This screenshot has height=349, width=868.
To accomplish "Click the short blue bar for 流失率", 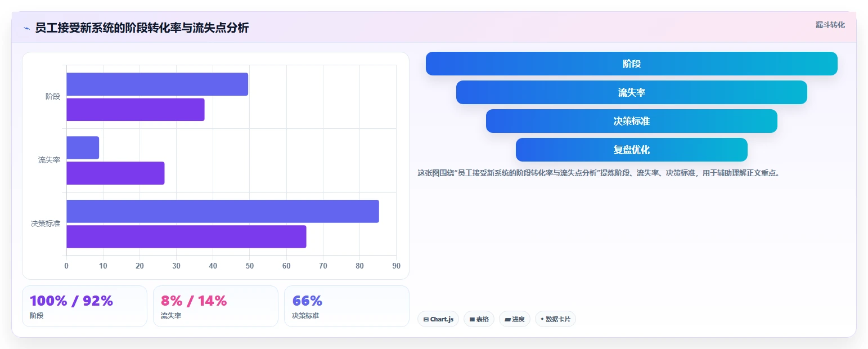I will [83, 147].
